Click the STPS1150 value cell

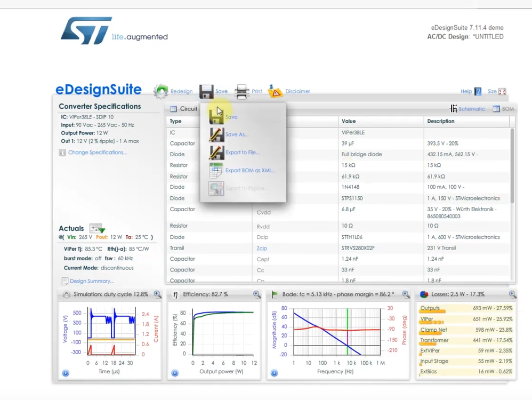[x=381, y=198]
